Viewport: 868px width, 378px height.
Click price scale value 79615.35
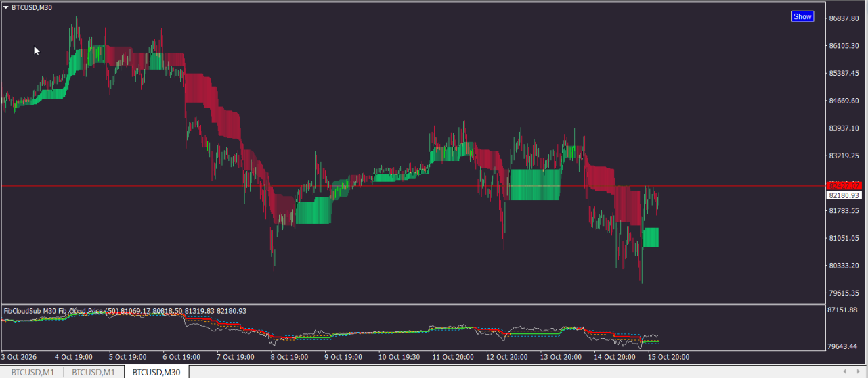[x=844, y=293]
